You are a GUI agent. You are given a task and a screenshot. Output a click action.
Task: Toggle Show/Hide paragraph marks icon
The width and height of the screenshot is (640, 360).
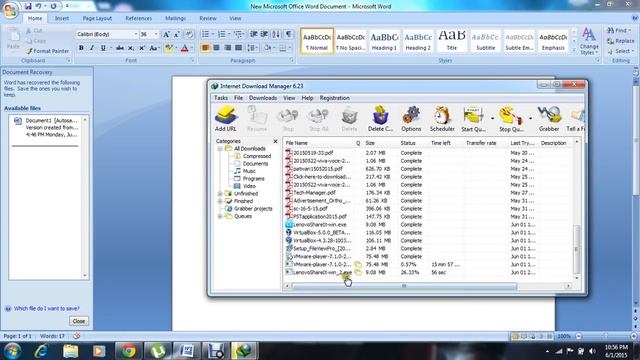click(289, 34)
